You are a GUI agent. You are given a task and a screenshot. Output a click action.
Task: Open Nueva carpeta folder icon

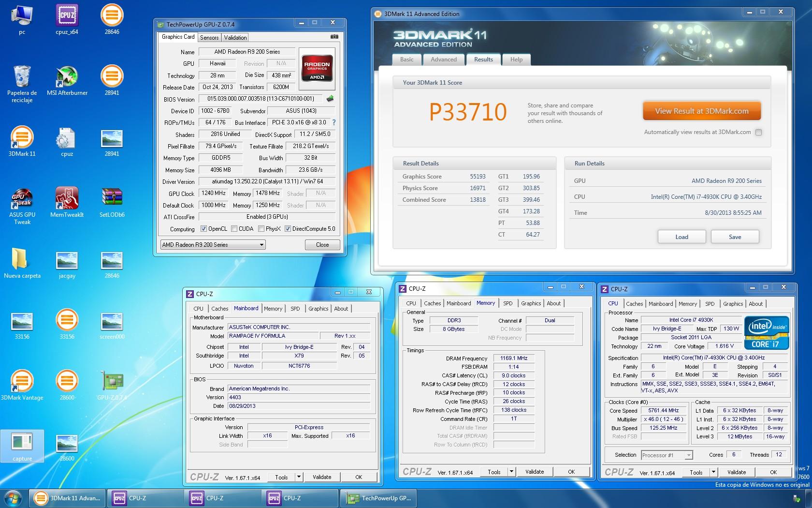(x=22, y=263)
